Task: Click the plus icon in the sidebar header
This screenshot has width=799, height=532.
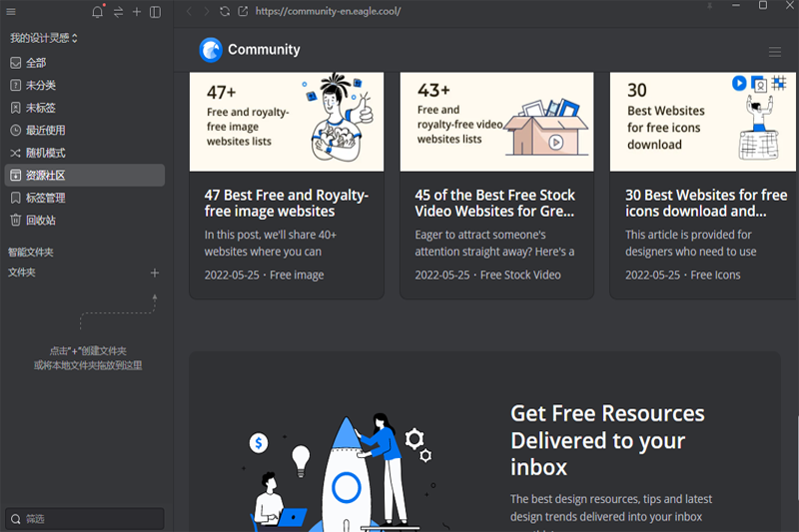Action: pyautogui.click(x=137, y=12)
